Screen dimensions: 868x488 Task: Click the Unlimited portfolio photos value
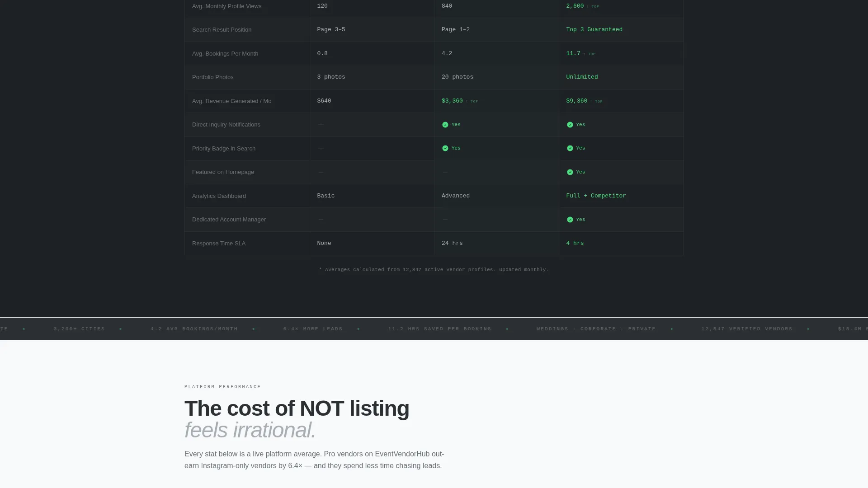click(582, 77)
